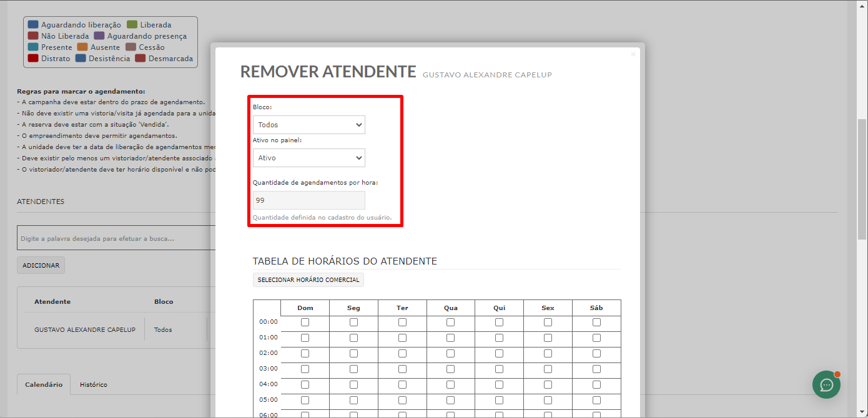Click the Adicionar button under Atendentes

(x=41, y=265)
